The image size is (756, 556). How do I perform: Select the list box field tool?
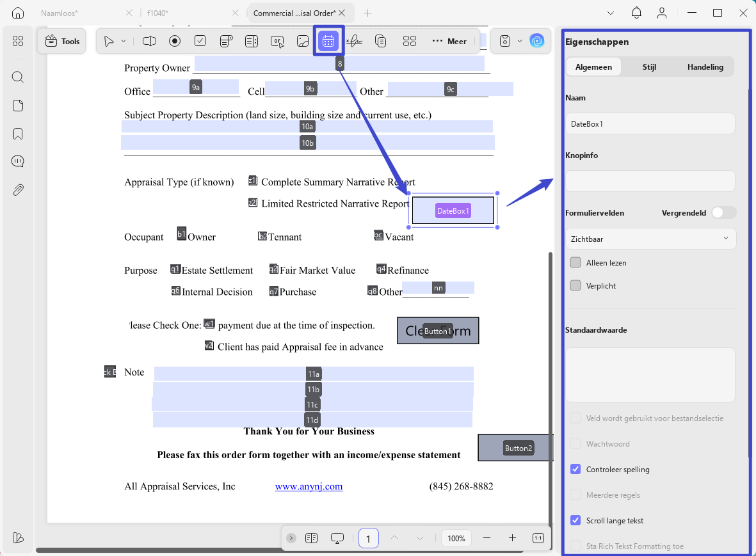click(252, 42)
